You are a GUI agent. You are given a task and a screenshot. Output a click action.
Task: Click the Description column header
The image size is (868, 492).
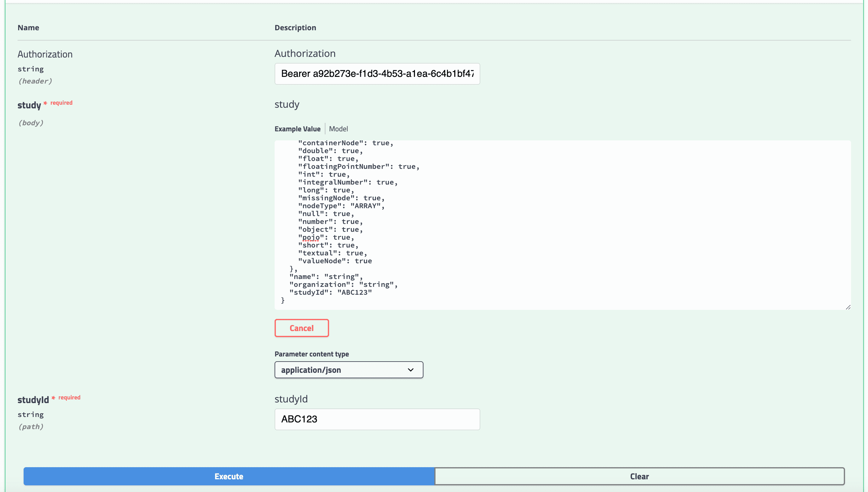point(295,28)
